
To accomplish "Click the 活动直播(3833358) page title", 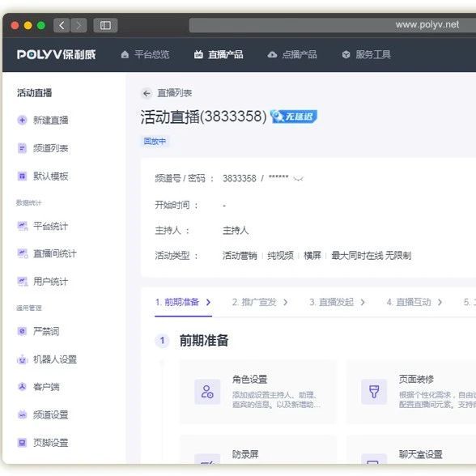I will (x=204, y=117).
